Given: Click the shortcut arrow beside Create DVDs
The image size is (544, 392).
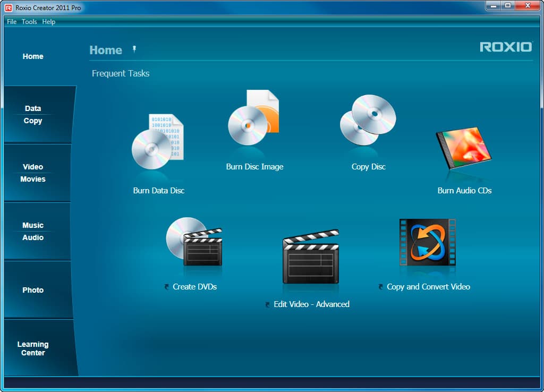Looking at the screenshot, I should click(x=167, y=287).
